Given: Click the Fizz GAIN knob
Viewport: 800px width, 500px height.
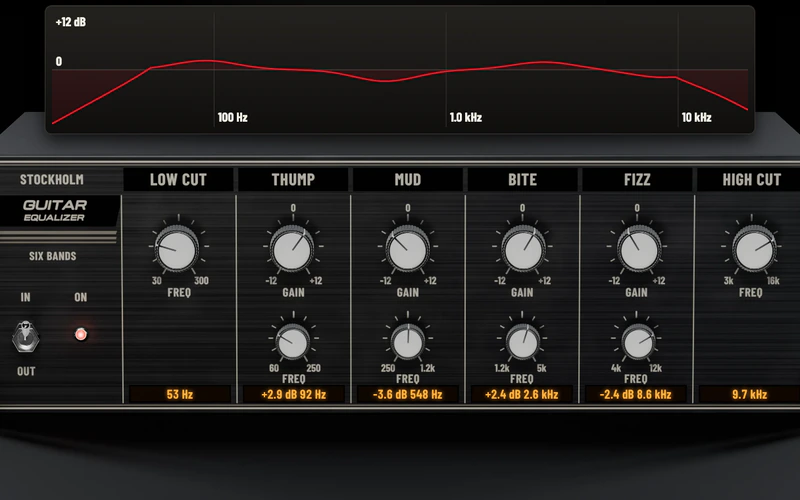Looking at the screenshot, I should [x=638, y=249].
